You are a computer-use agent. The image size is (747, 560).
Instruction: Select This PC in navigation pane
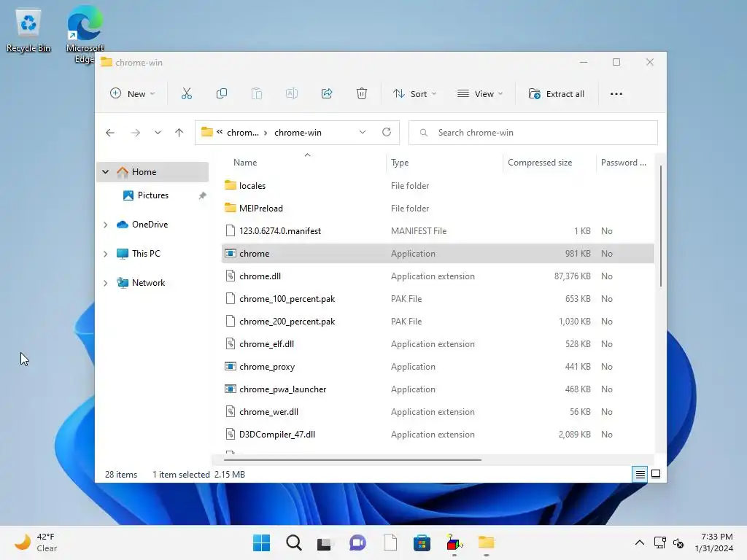146,253
